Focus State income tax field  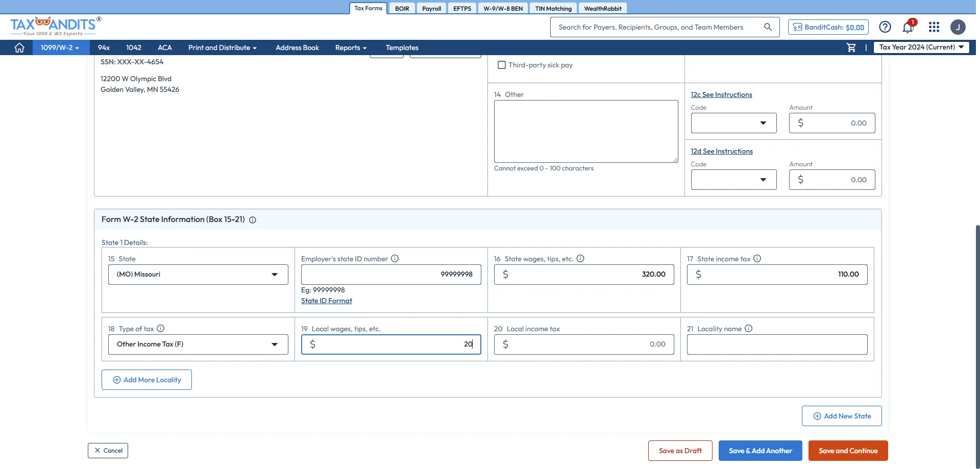tap(777, 275)
